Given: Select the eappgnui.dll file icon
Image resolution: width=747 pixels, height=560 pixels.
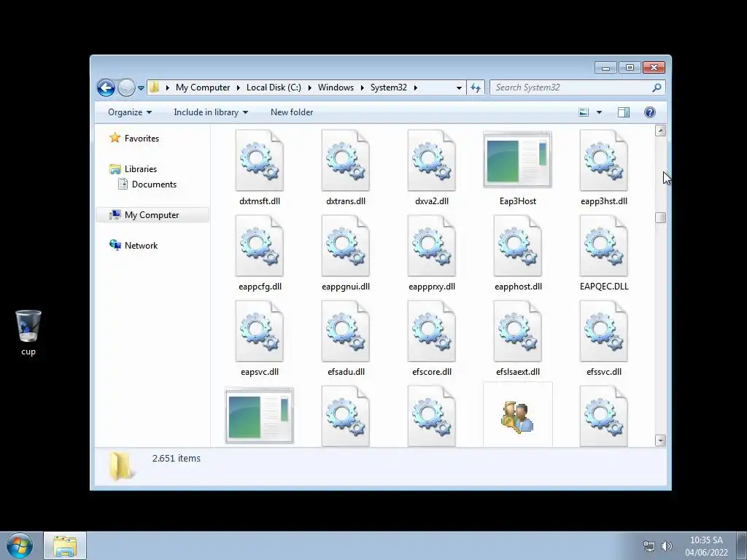Looking at the screenshot, I should [345, 246].
